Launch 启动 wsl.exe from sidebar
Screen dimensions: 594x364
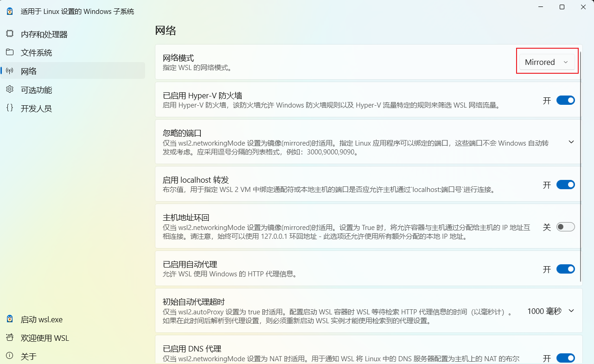[x=73, y=319]
